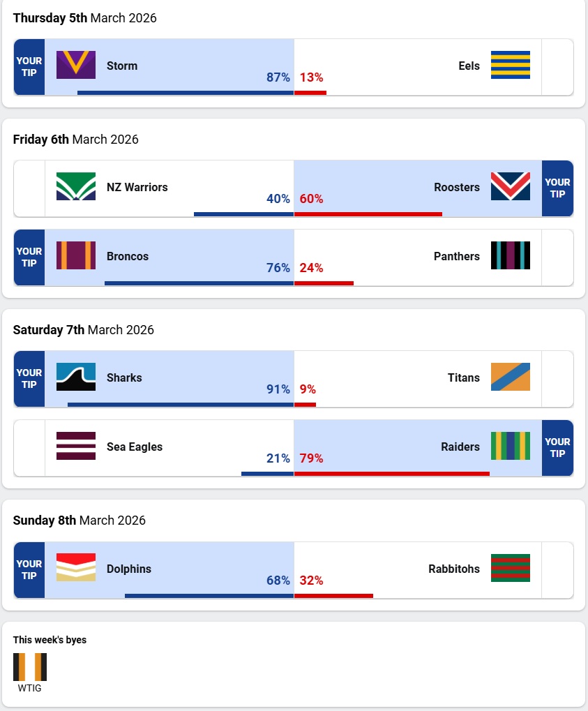Click the Wests Tigers bye icon
The image size is (588, 711).
29,667
